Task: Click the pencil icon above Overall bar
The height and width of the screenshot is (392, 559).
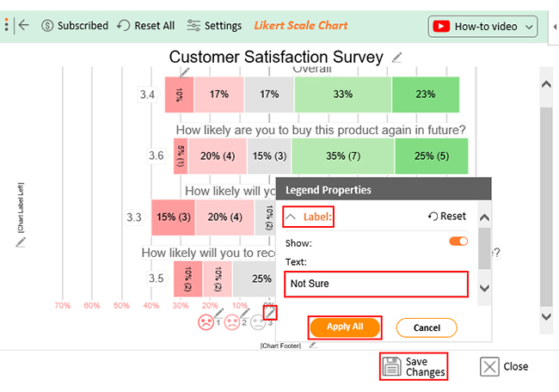Action: pyautogui.click(x=184, y=72)
